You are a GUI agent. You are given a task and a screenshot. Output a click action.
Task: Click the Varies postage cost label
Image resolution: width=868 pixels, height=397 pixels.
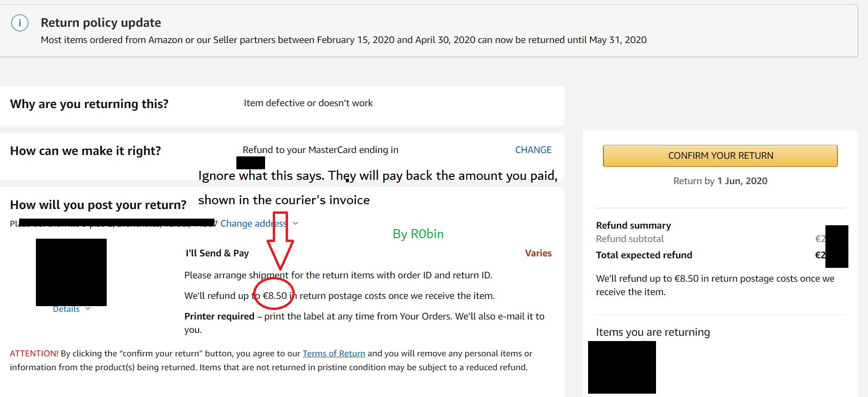point(538,253)
